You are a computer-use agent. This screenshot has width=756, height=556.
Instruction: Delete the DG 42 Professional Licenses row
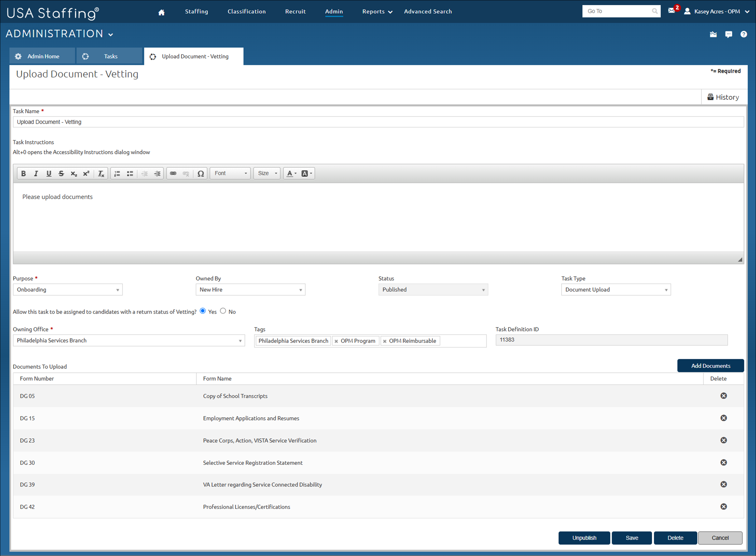pos(723,506)
